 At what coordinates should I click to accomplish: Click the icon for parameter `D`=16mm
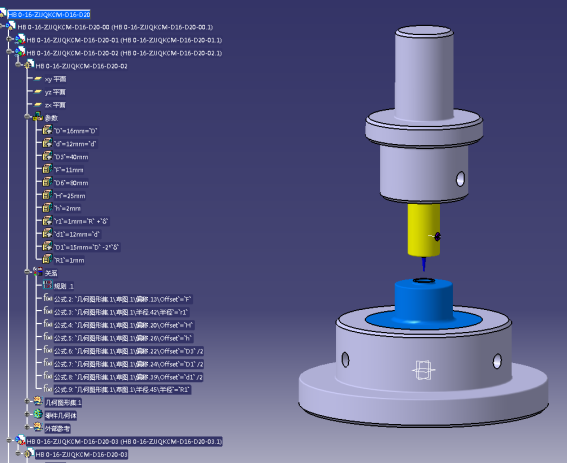[47, 130]
